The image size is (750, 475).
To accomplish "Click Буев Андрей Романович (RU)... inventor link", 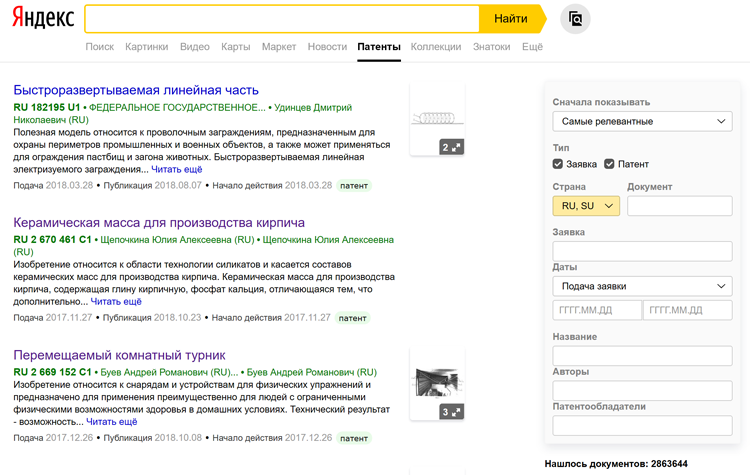I will tap(169, 372).
